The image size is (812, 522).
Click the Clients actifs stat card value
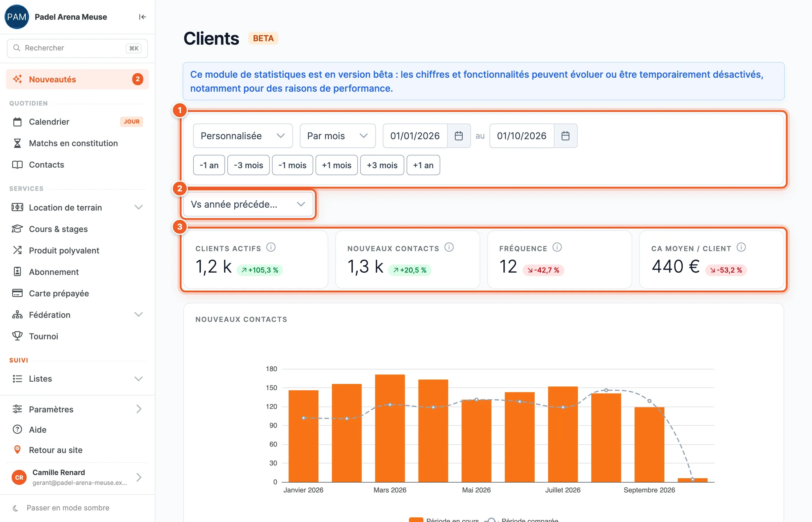213,267
